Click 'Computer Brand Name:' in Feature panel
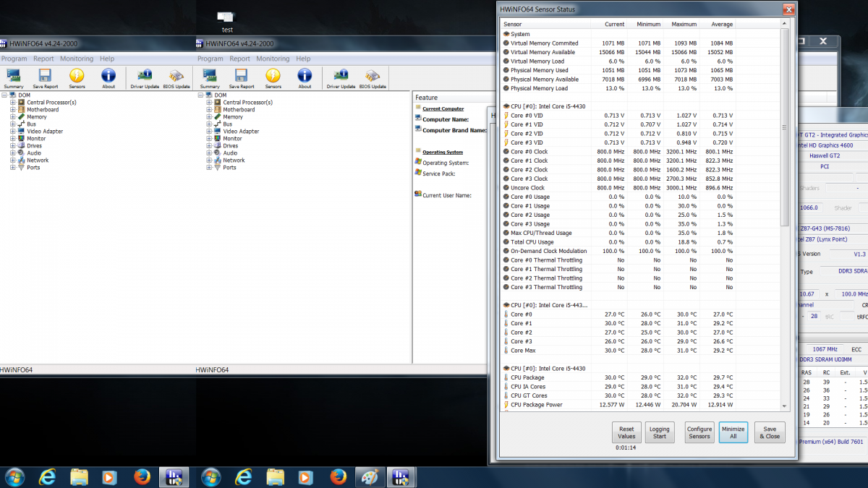 455,130
